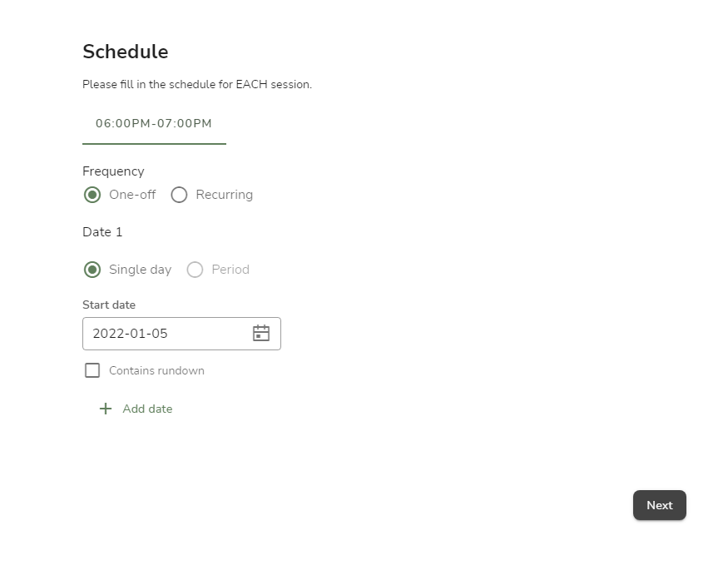Click the Single day option label
Image resolution: width=728 pixels, height=575 pixels.
(141, 270)
